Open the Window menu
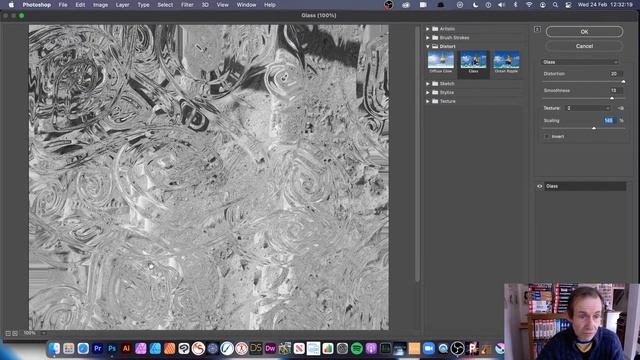Screen dimensions: 640x360 click(x=246, y=5)
